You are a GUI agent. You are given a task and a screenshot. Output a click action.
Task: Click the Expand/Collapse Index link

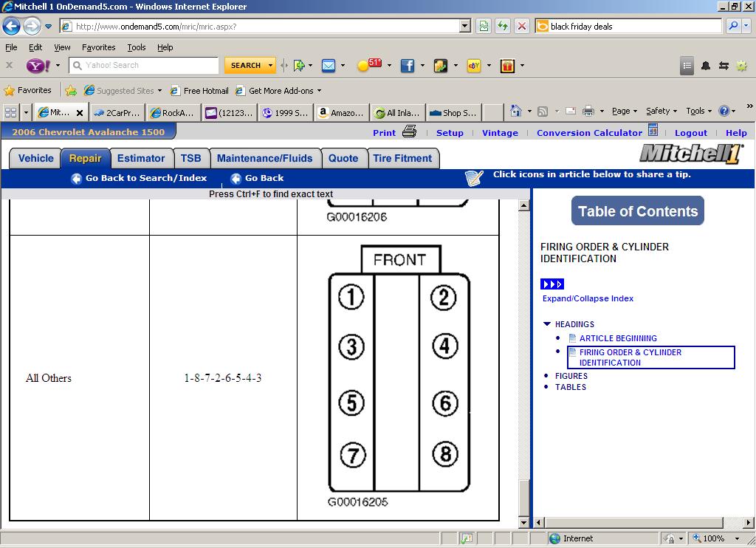coord(588,298)
